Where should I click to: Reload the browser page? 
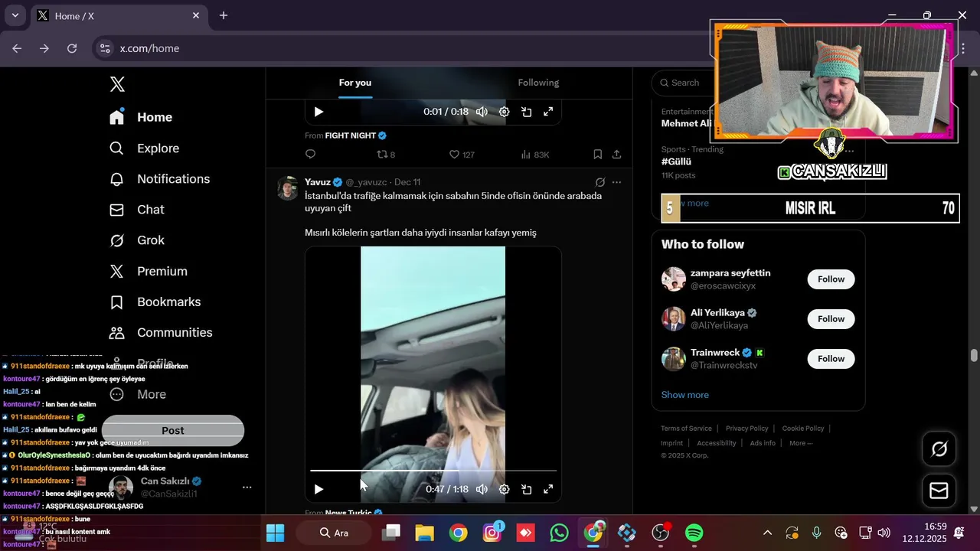(72, 48)
